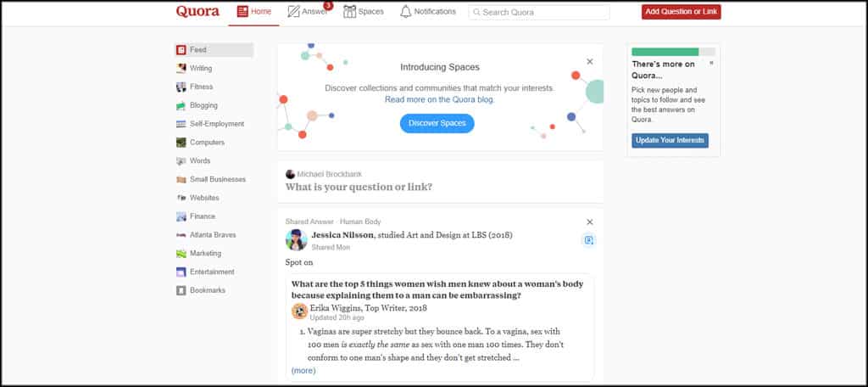Click Michael Brockbank's name
The height and width of the screenshot is (387, 868).
[x=330, y=174]
